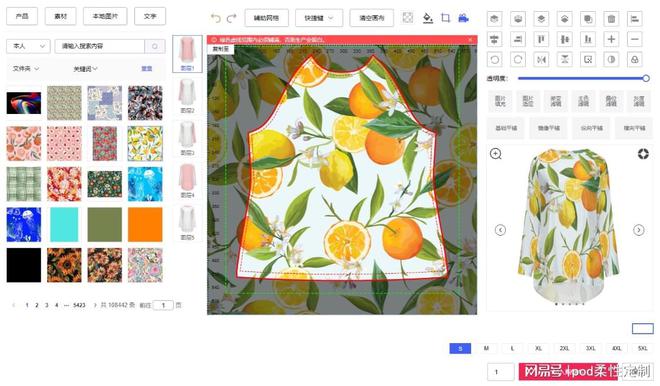Click the material search input field
The image size is (660, 386).
pyautogui.click(x=100, y=46)
